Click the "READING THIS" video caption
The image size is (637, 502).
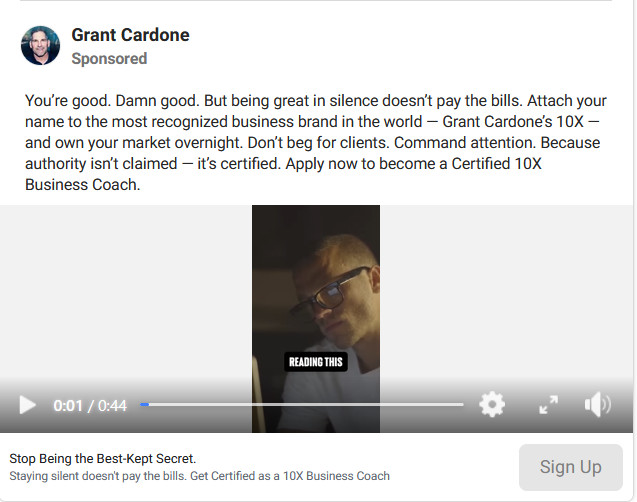315,361
